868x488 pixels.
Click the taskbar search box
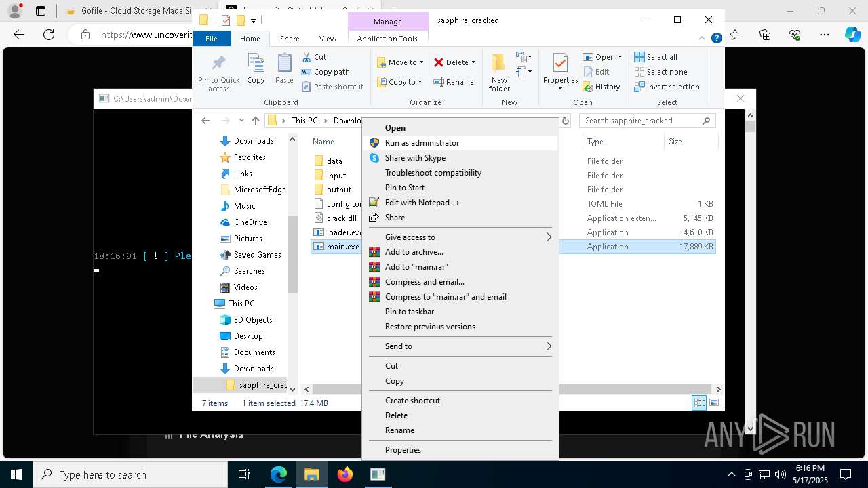pos(130,474)
